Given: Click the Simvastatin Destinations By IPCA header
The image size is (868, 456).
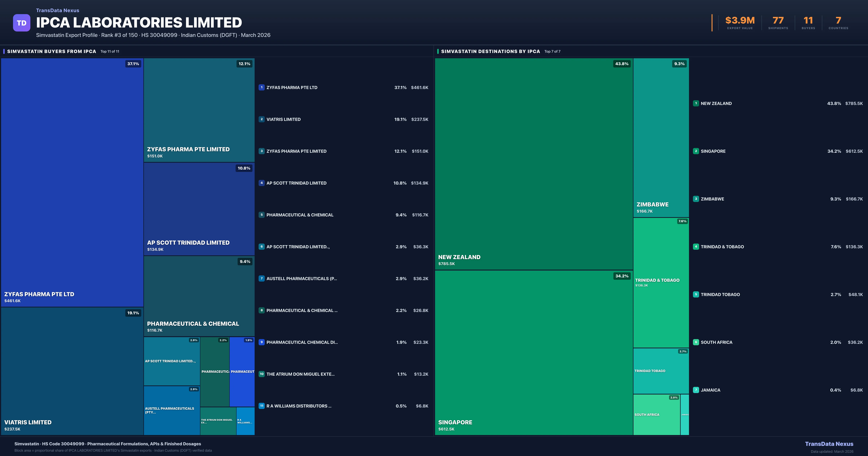Looking at the screenshot, I should 490,52.
